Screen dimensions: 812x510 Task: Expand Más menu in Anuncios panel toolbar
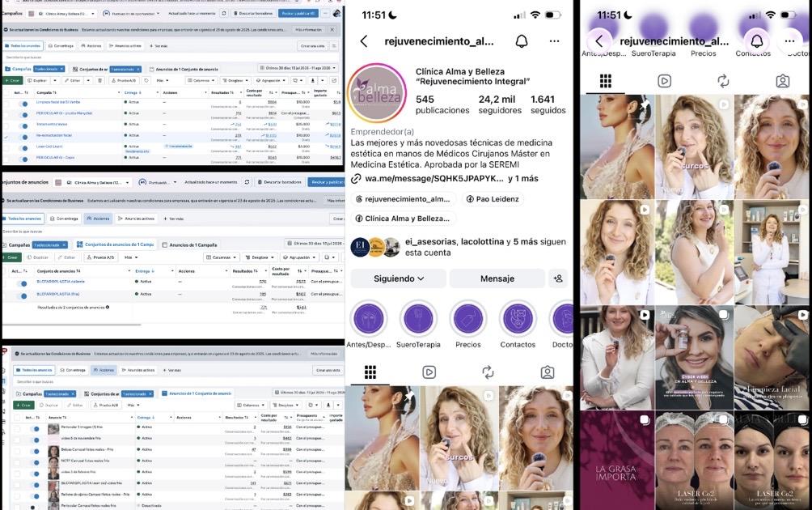[133, 405]
